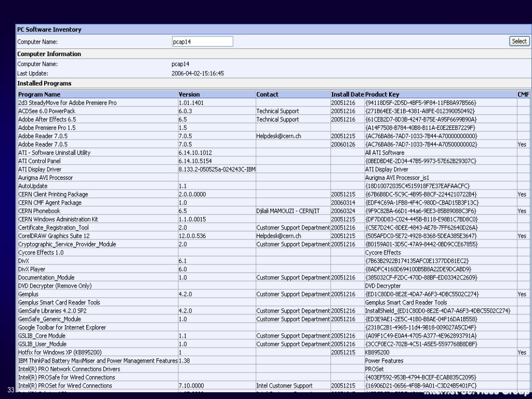
Task: Click the Cycore Effects 1.0 program name
Action: pyautogui.click(x=41, y=252)
